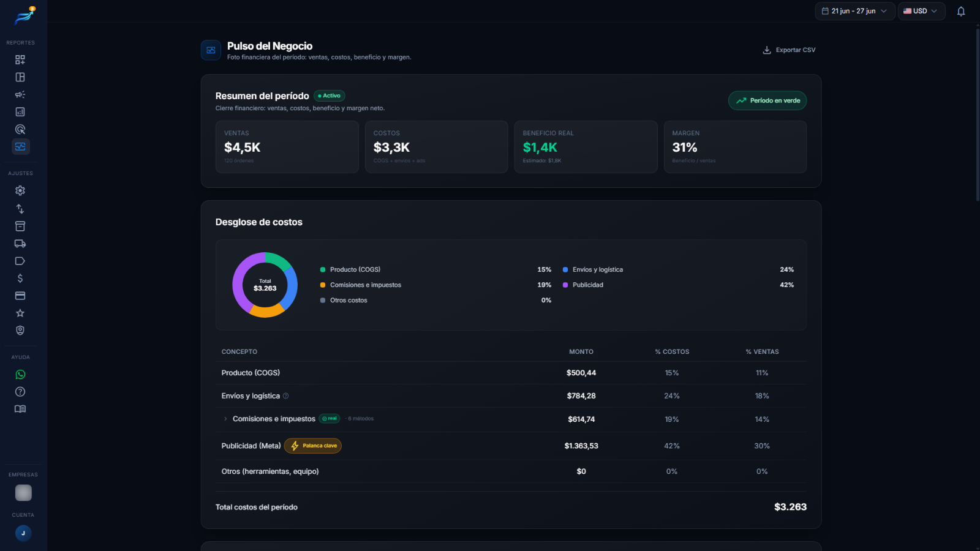Screen dimensions: 980x551
Task: Expand the Comisiones e impuestos row
Action: point(225,419)
